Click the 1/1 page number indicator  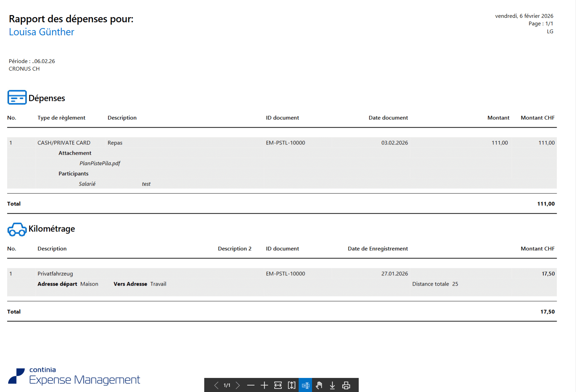point(227,385)
